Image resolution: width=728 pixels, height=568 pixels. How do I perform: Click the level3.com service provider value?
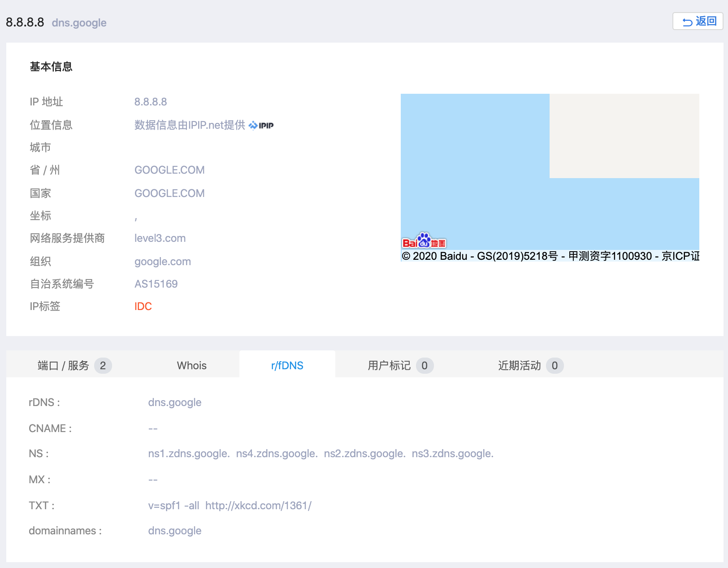[160, 238]
